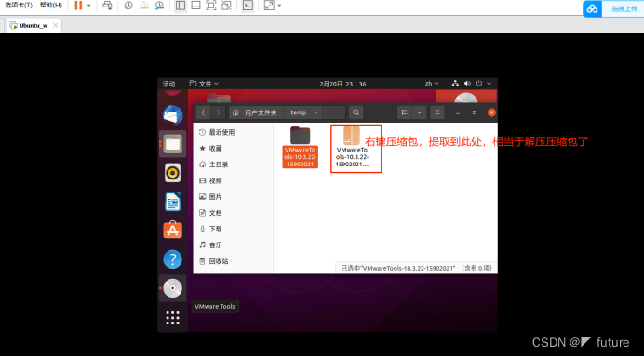Toggle the library sidebar panel view
The width and height of the screenshot is (644, 357).
[181, 6]
